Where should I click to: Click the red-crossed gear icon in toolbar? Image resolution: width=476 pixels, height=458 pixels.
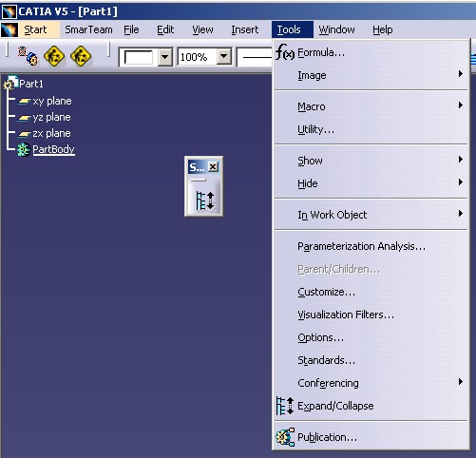tap(28, 56)
